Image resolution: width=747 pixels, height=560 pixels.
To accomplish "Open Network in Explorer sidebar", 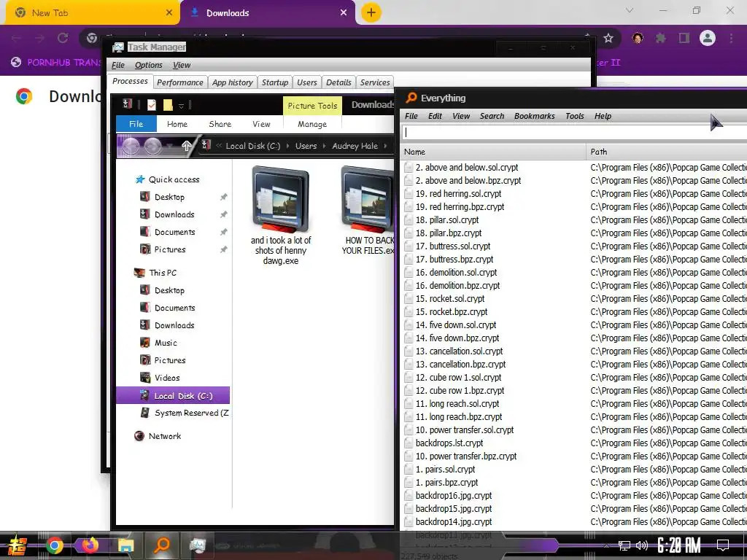I will [158, 436].
